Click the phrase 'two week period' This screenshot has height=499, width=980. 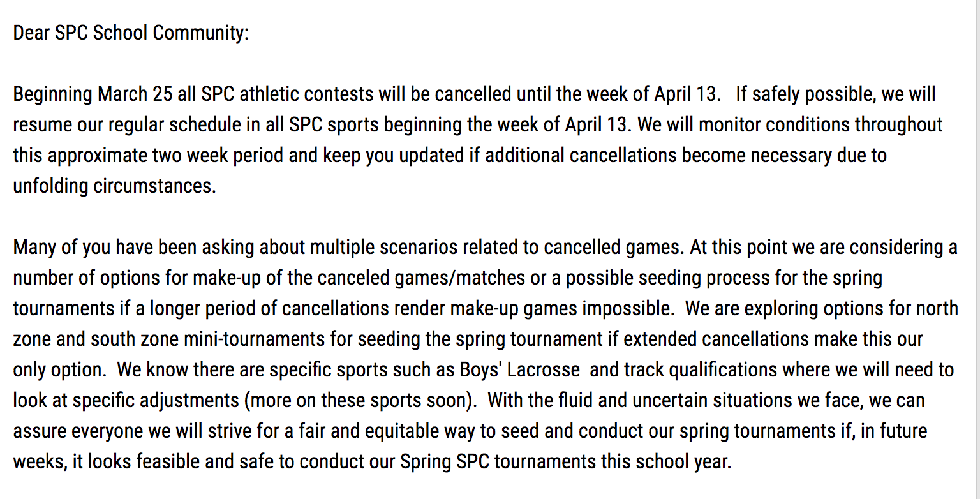click(217, 155)
